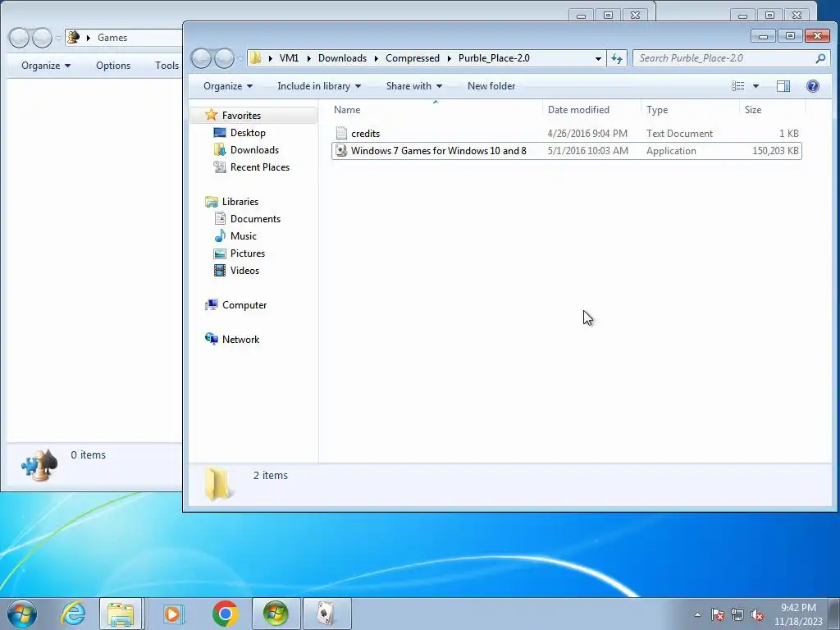840x630 pixels.
Task: Sort by Type column header
Action: coord(690,110)
